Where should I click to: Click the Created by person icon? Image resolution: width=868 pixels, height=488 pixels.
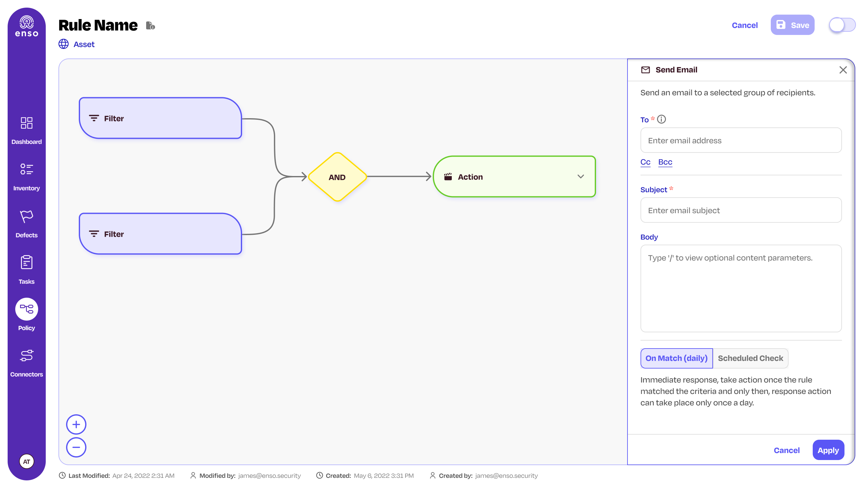click(x=433, y=476)
